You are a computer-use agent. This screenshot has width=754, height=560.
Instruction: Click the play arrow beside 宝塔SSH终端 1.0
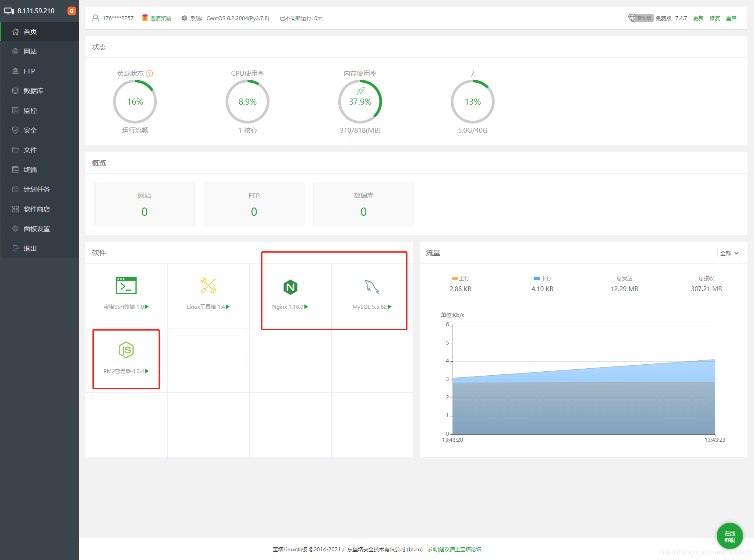tap(147, 307)
